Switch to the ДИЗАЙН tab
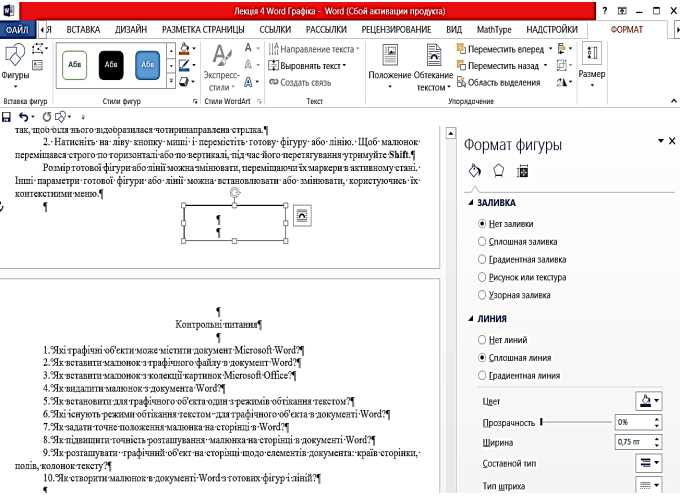Screen dimensions: 689x498 tap(131, 30)
